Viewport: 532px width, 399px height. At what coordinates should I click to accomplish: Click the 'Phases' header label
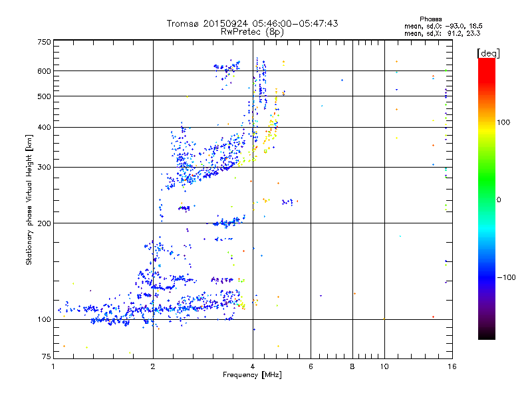[x=430, y=19]
